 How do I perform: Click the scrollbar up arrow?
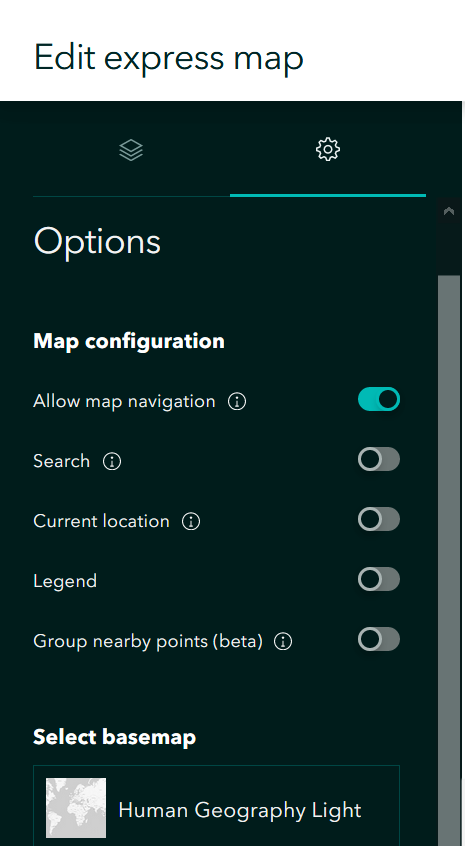[449, 212]
